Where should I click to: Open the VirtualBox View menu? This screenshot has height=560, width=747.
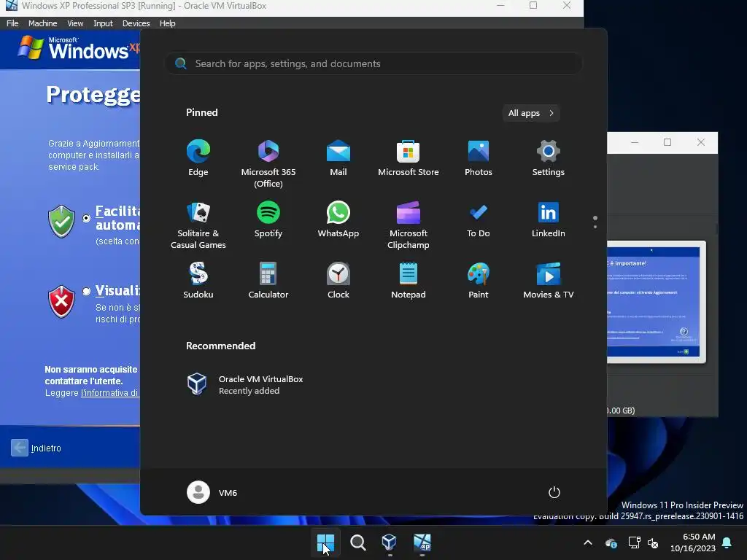pyautogui.click(x=75, y=23)
